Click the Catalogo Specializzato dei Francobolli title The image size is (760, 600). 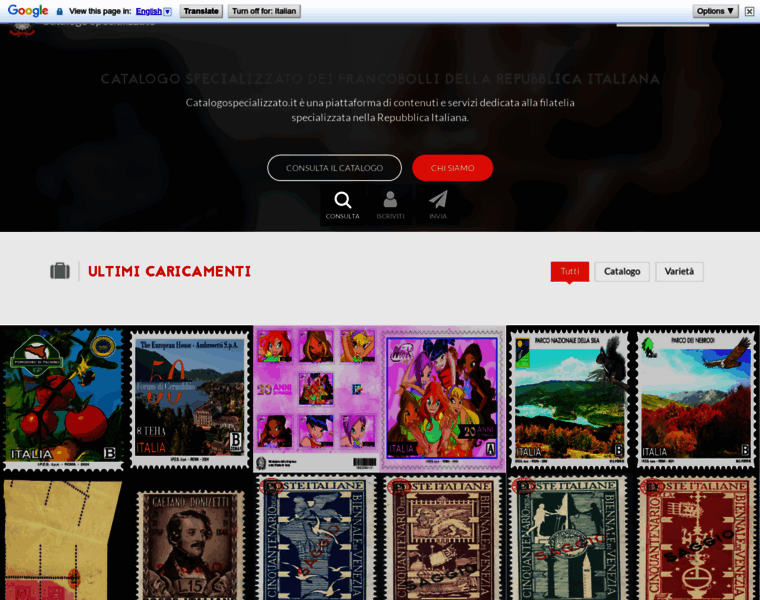[380, 79]
